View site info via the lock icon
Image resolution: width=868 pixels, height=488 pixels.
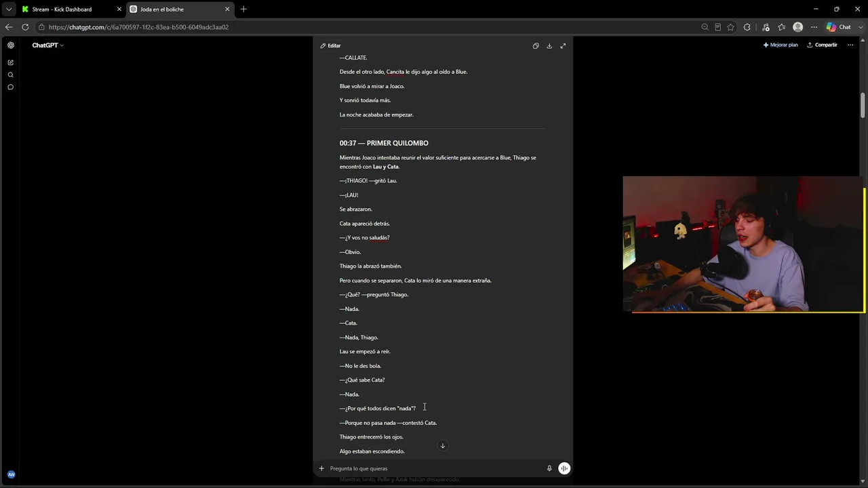pos(42,27)
